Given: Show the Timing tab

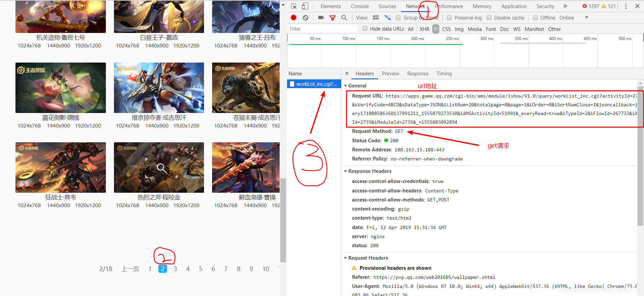Looking at the screenshot, I should [x=444, y=74].
